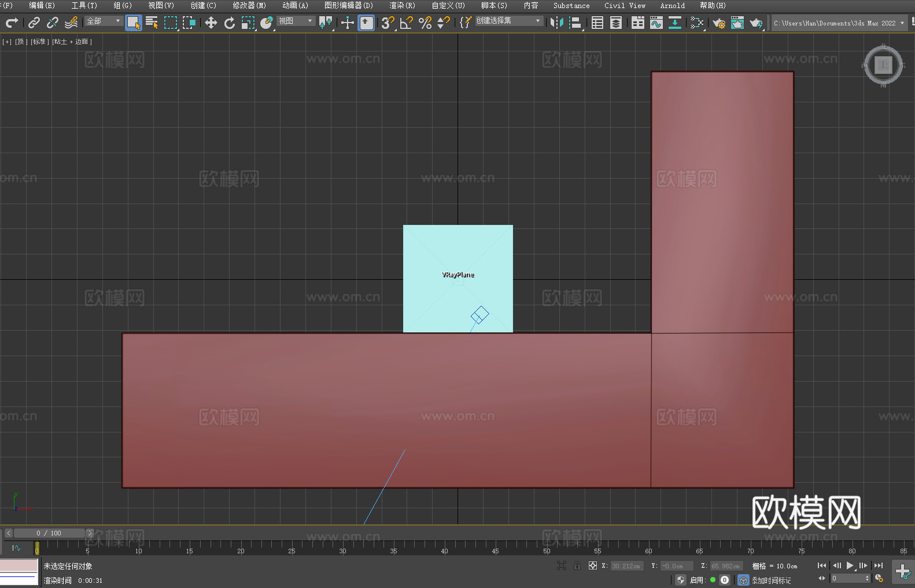The width and height of the screenshot is (915, 588).
Task: Toggle Angle Snap
Action: click(407, 23)
